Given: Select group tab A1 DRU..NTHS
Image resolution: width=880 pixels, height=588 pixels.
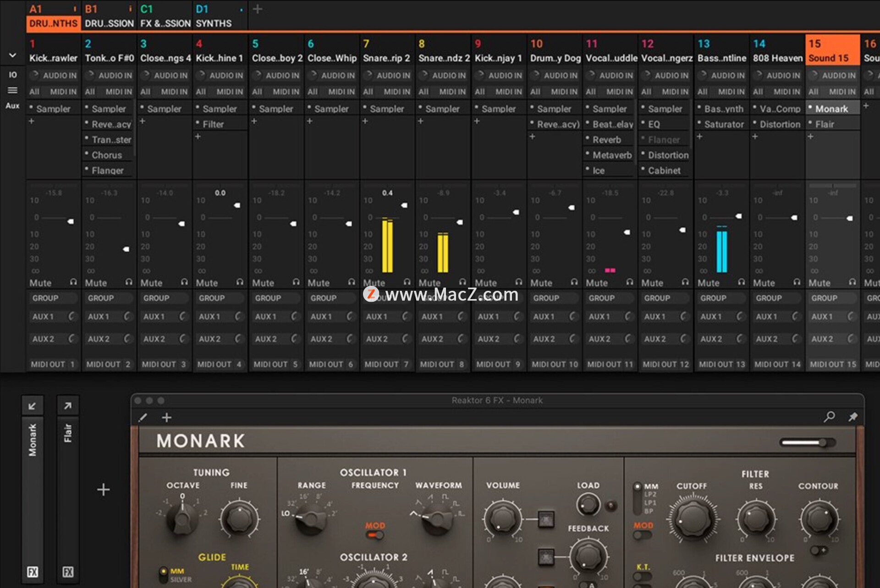Looking at the screenshot, I should click(54, 16).
